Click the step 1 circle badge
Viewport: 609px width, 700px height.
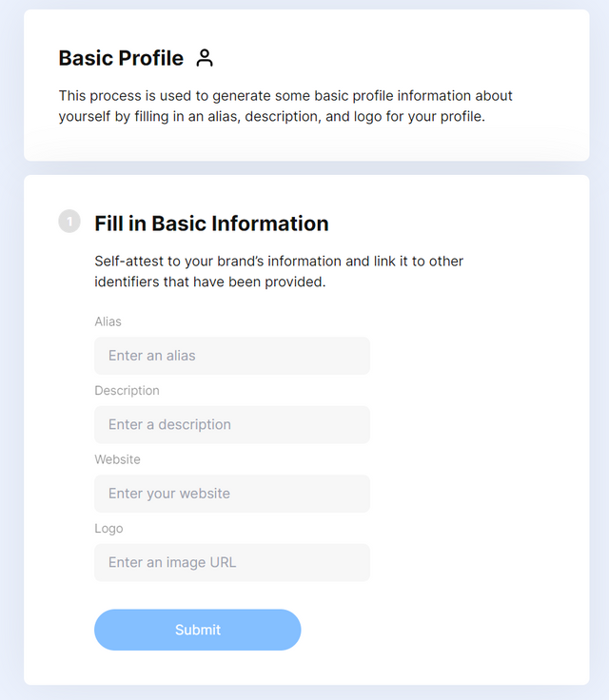(x=69, y=221)
